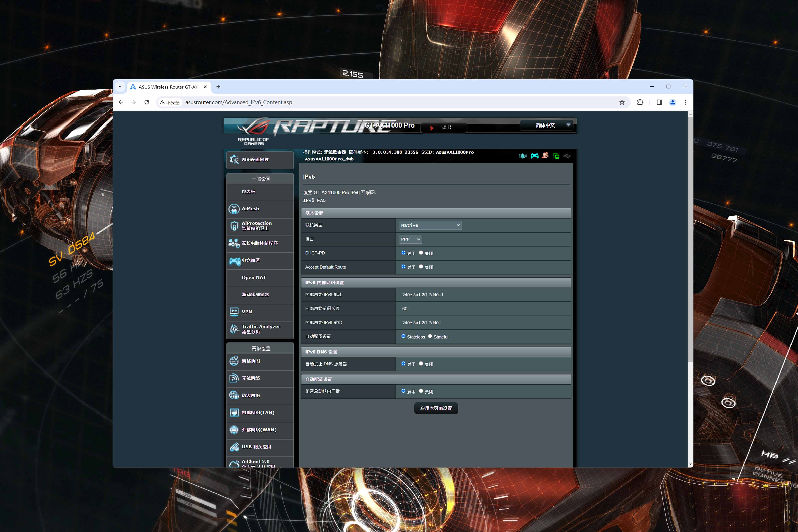
Task: Click the AiMesh status icon in header
Action: [x=523, y=156]
